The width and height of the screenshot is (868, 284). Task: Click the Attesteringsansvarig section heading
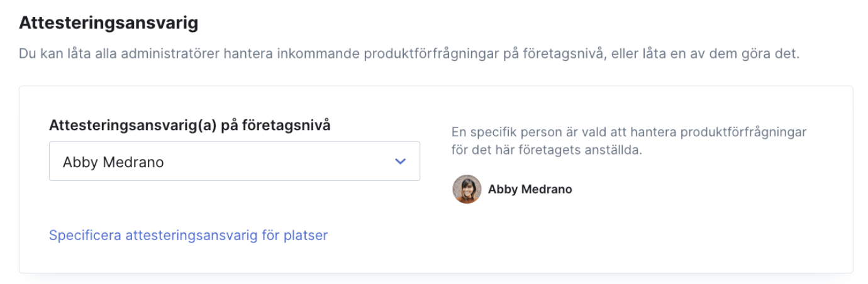(109, 24)
